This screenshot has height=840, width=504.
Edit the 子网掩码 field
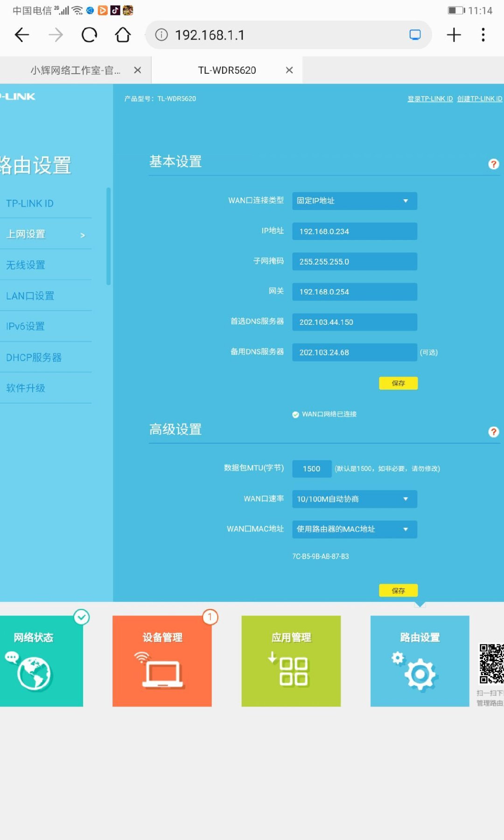pyautogui.click(x=355, y=261)
